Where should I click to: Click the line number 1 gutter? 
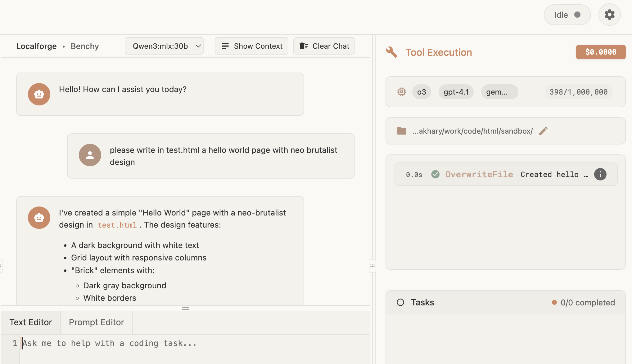[x=15, y=343]
